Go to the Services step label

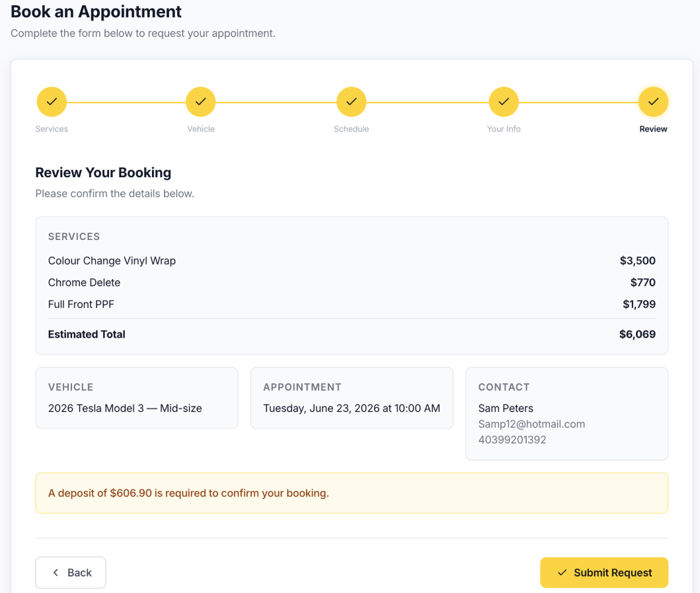click(x=52, y=129)
